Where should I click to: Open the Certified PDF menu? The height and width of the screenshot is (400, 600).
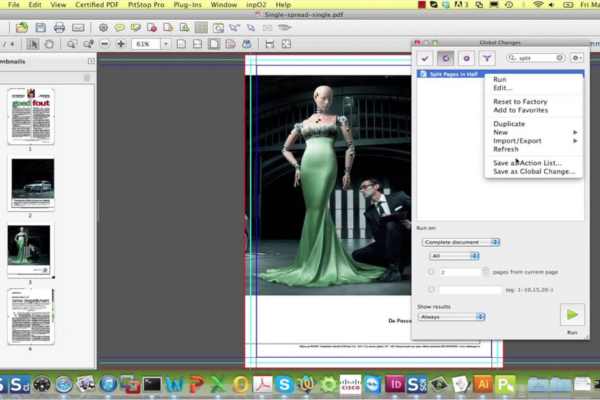97,5
